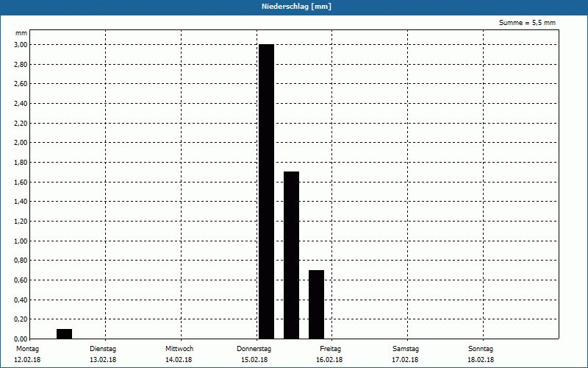Click the date 13.02.18
The width and height of the screenshot is (588, 368).
103,360
